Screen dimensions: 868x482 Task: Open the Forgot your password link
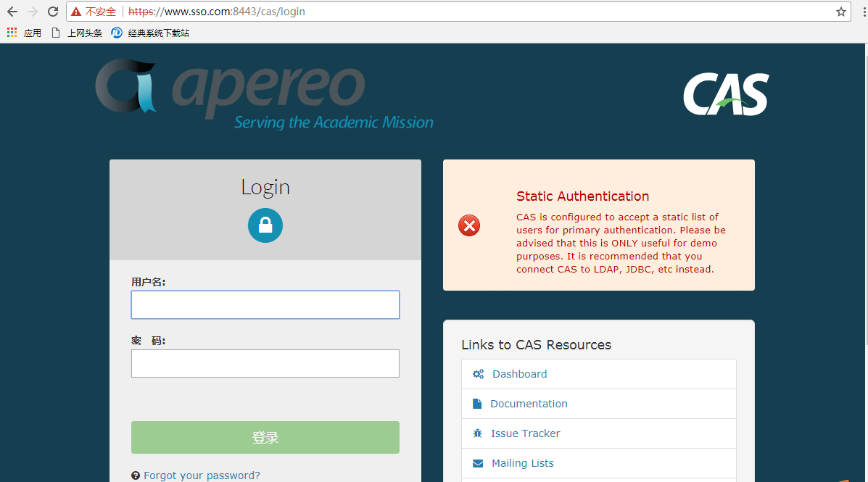click(202, 475)
